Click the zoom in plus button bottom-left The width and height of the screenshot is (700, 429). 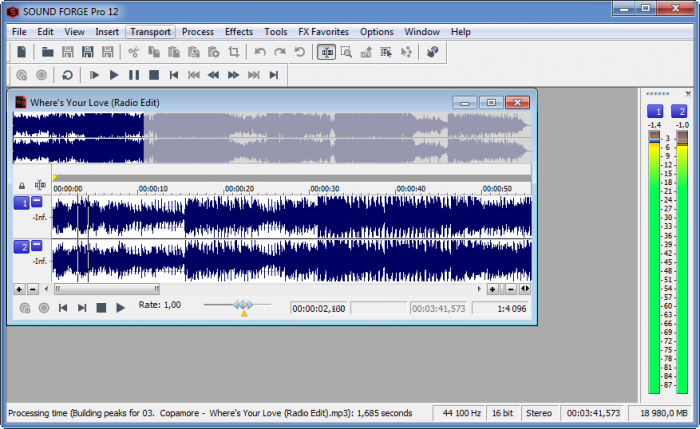point(19,289)
